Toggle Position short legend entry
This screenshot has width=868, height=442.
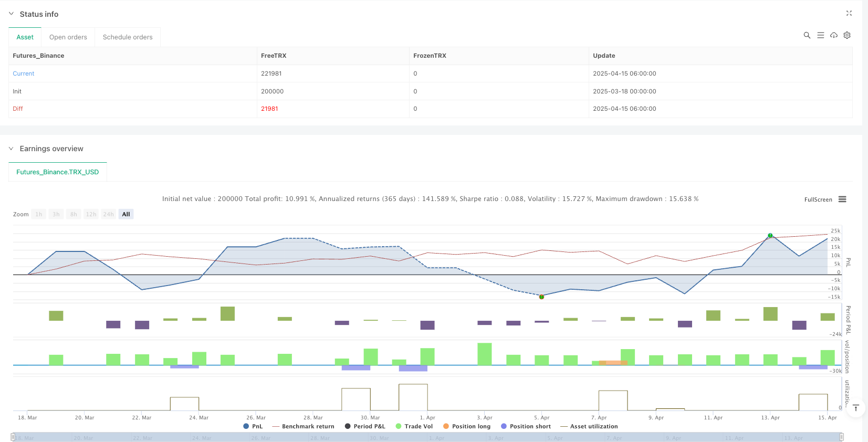[x=526, y=426]
